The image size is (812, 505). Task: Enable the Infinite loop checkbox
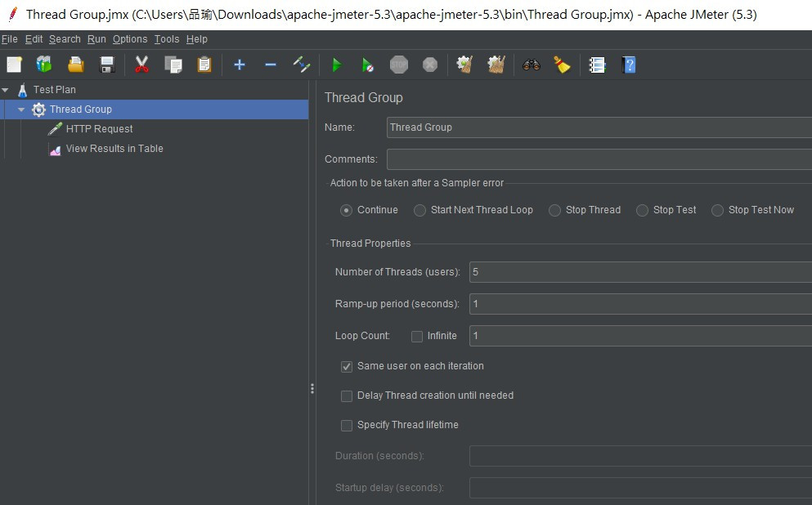click(417, 337)
